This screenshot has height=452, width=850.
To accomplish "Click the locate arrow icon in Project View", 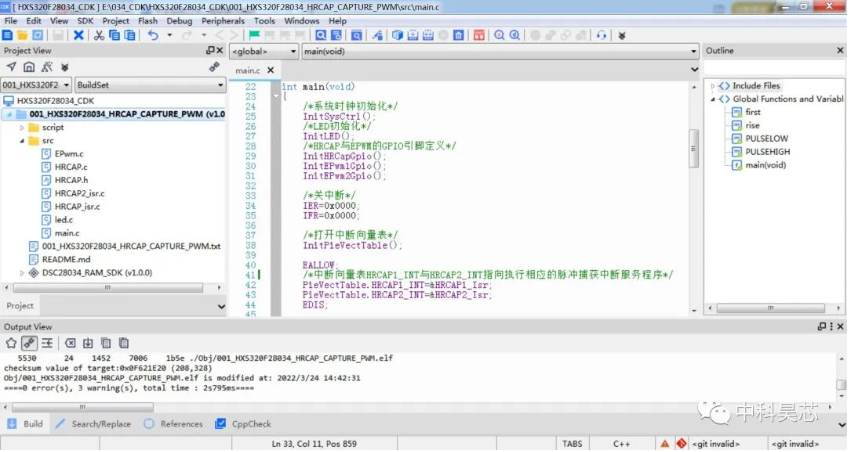I will pyautogui.click(x=11, y=67).
